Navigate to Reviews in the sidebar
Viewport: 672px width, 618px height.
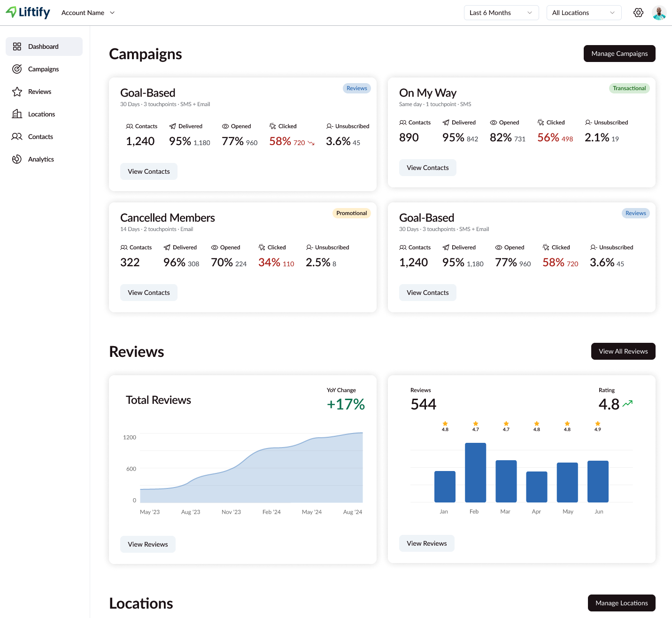tap(44, 92)
